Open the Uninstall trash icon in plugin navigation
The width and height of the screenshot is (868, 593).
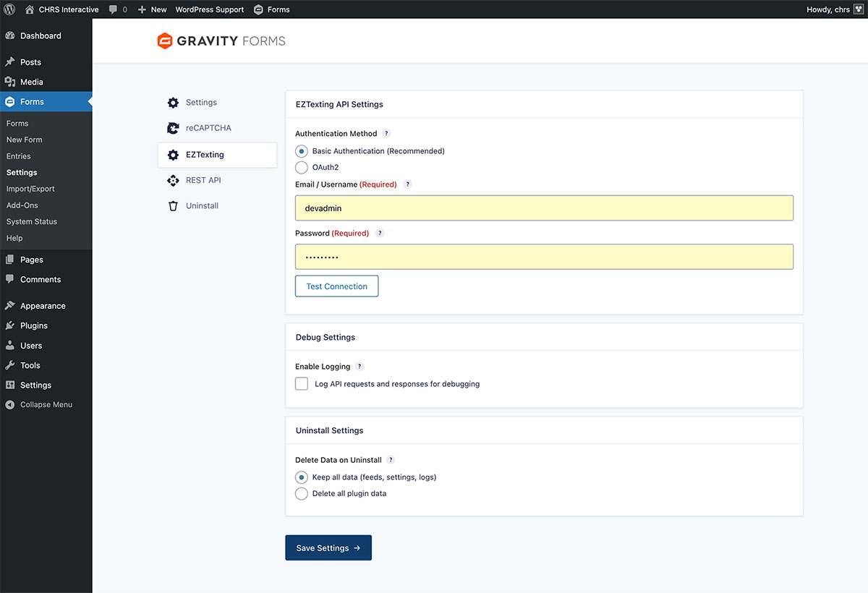click(173, 205)
